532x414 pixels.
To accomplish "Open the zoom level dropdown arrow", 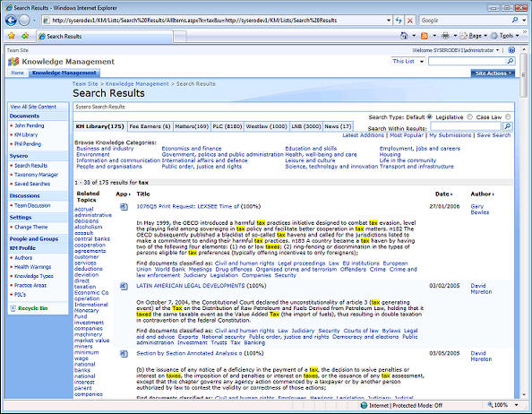I will point(517,405).
